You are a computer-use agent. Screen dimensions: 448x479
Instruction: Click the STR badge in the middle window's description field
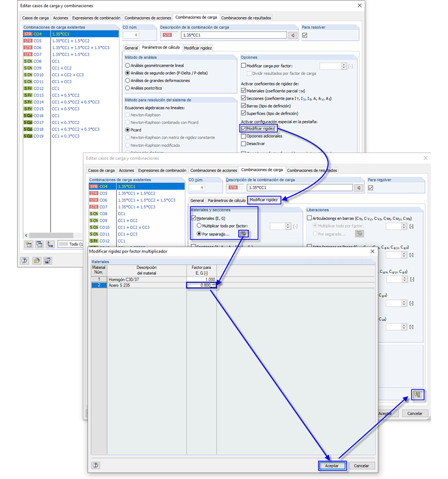tap(233, 188)
